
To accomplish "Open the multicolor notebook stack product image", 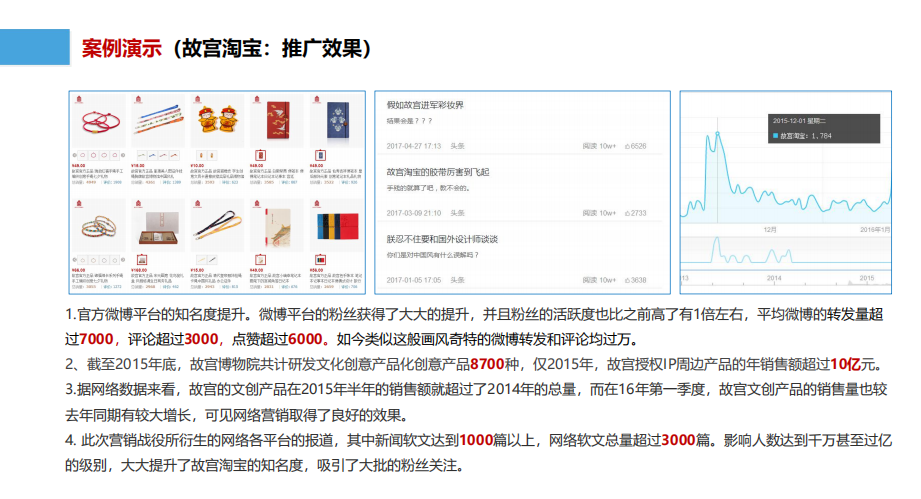I will pos(337,226).
